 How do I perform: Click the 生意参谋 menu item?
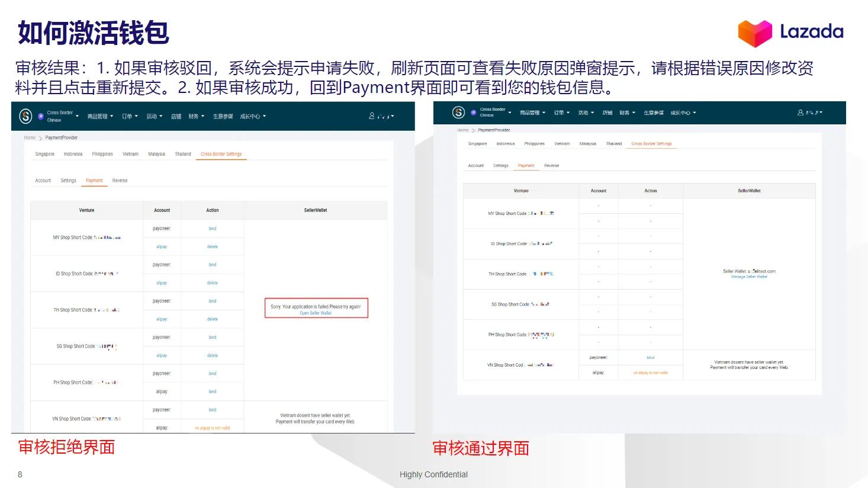[x=222, y=115]
